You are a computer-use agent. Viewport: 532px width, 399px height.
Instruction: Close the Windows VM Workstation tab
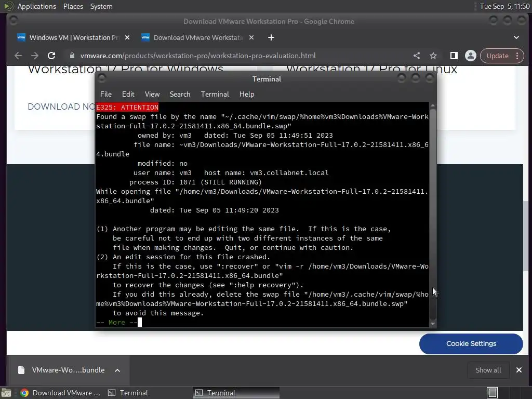[x=127, y=37]
